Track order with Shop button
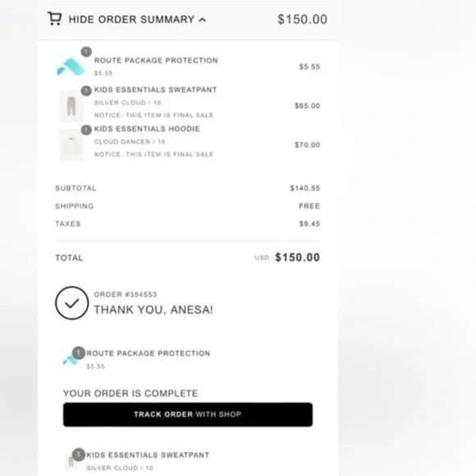476x476 pixels. [x=188, y=414]
